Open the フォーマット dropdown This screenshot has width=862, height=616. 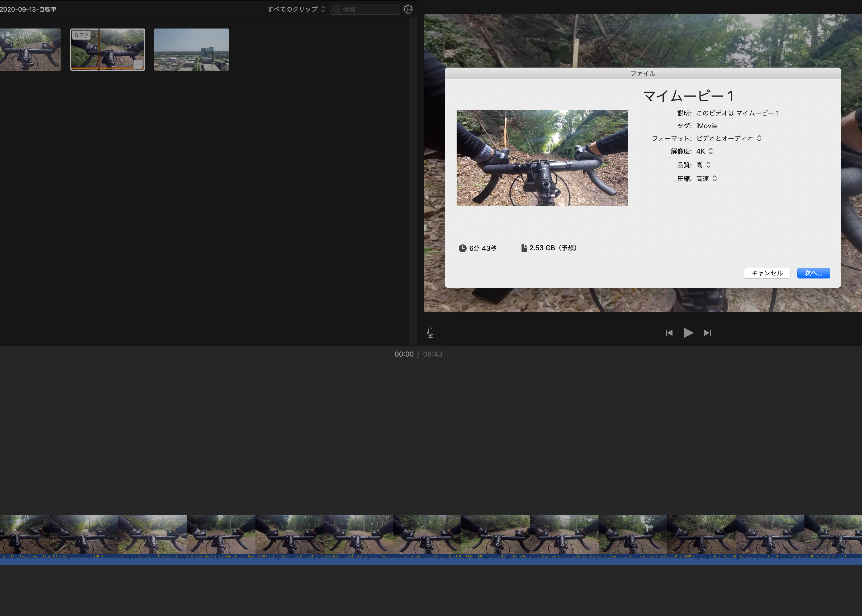tap(728, 139)
